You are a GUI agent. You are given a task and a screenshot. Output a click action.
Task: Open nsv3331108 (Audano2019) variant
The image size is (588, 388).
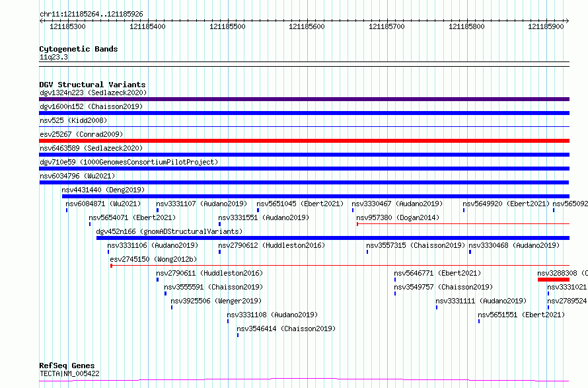(x=272, y=315)
